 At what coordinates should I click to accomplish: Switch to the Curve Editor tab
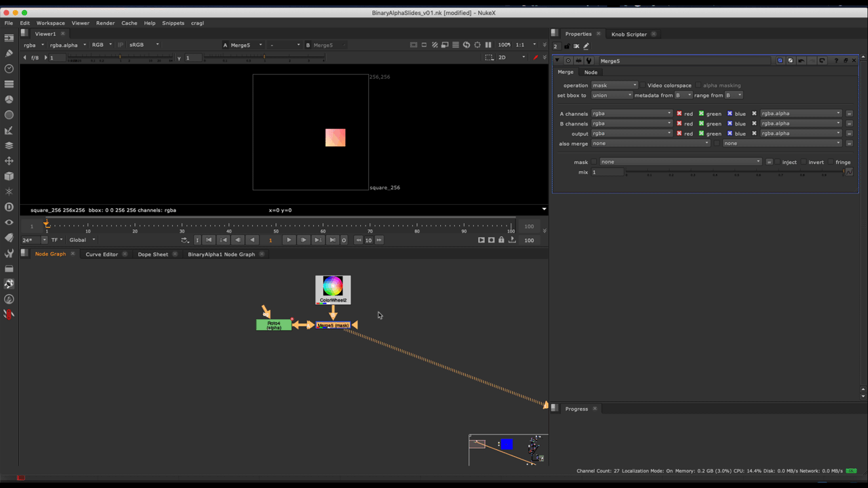tap(102, 254)
